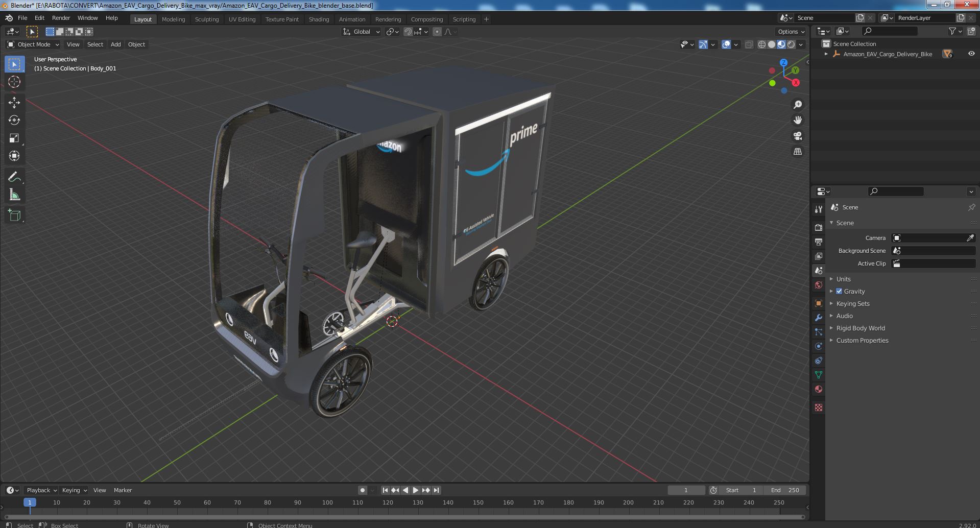Viewport: 980px width, 528px height.
Task: Open the Render properties tab
Action: [x=819, y=227]
